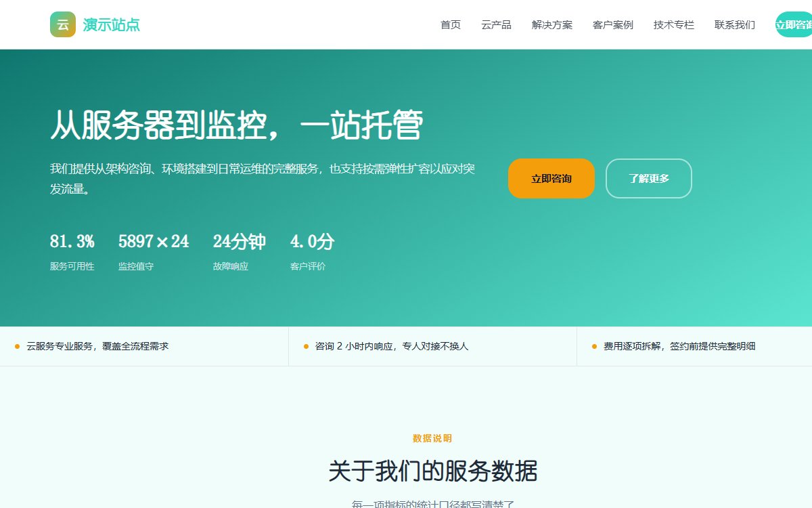Open 客户案例 navigation item

click(x=613, y=25)
